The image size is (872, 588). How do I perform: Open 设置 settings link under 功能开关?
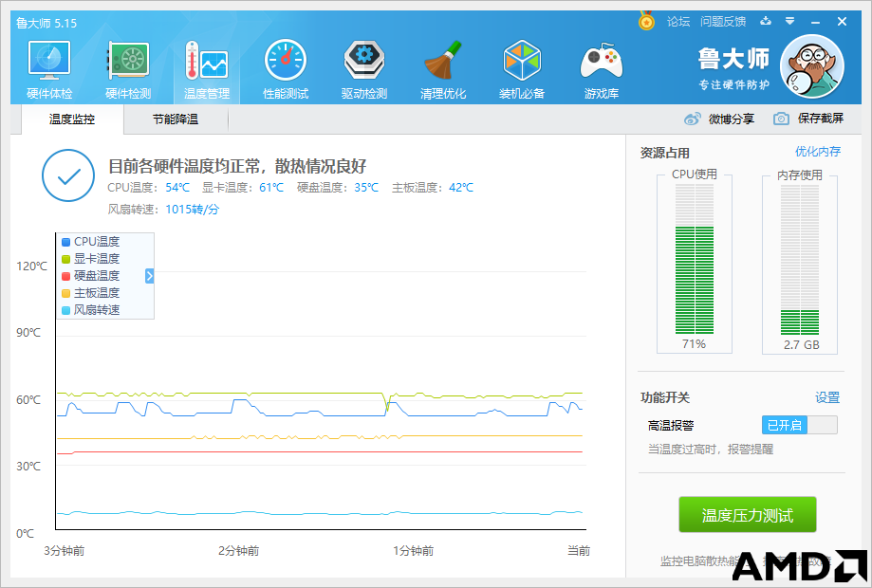[827, 398]
